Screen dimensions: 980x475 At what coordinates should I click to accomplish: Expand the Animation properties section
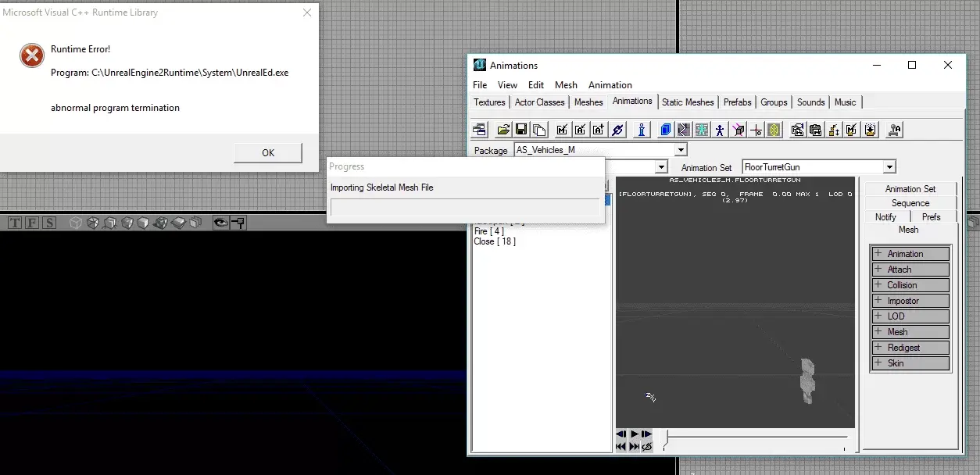(910, 254)
